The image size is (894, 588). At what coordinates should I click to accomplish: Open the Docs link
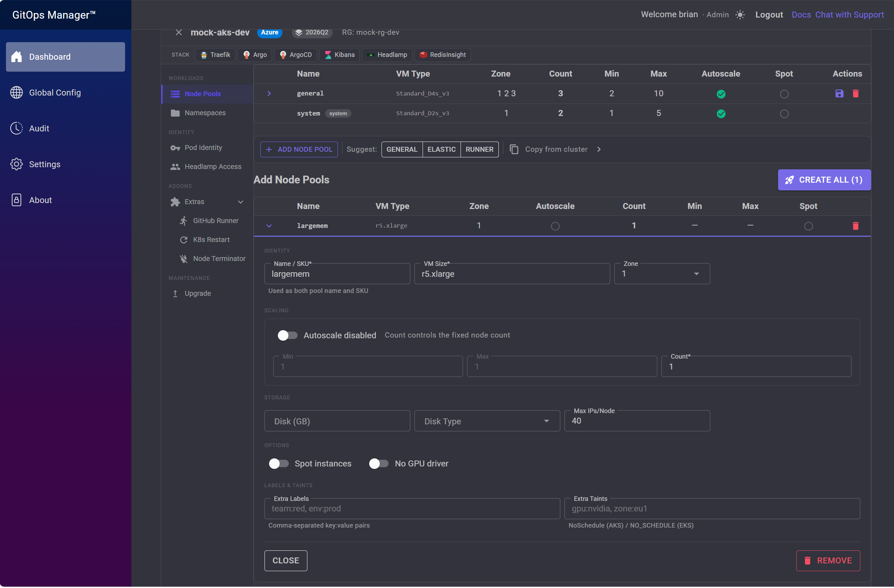click(x=801, y=15)
